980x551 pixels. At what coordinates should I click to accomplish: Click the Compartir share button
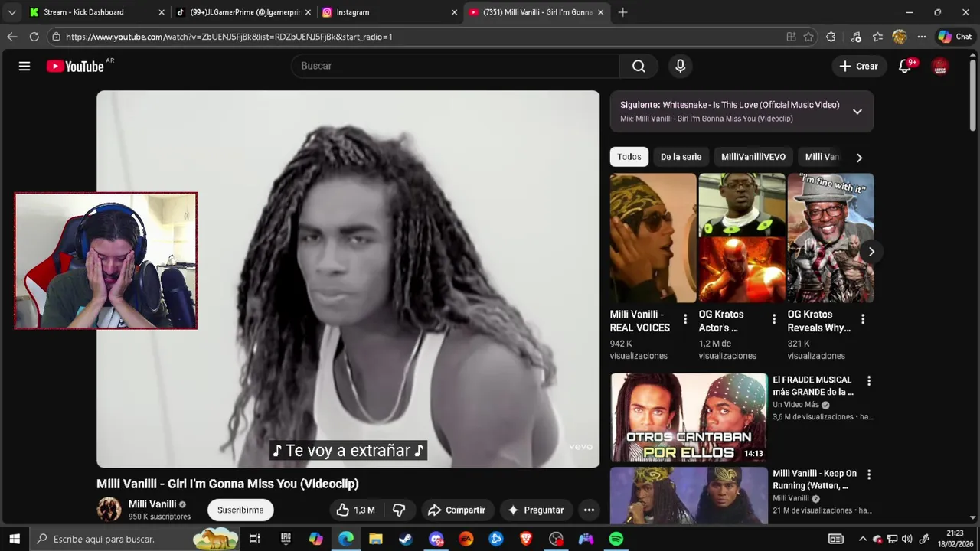(x=456, y=510)
